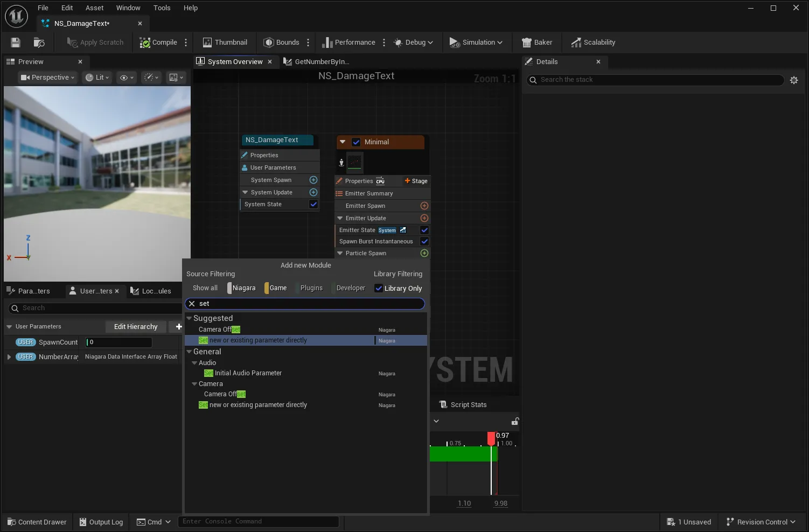Image resolution: width=809 pixels, height=532 pixels.
Task: Click the Details panel settings gear
Action: pos(794,80)
